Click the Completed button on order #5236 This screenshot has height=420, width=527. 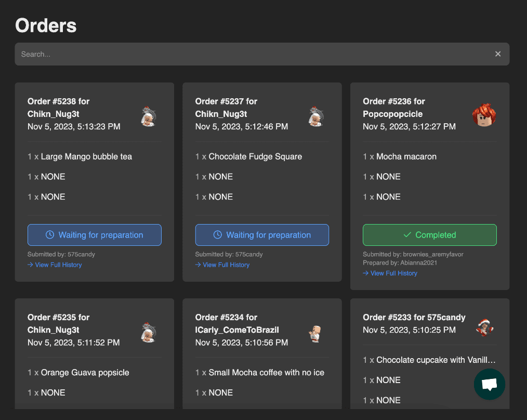pyautogui.click(x=429, y=235)
